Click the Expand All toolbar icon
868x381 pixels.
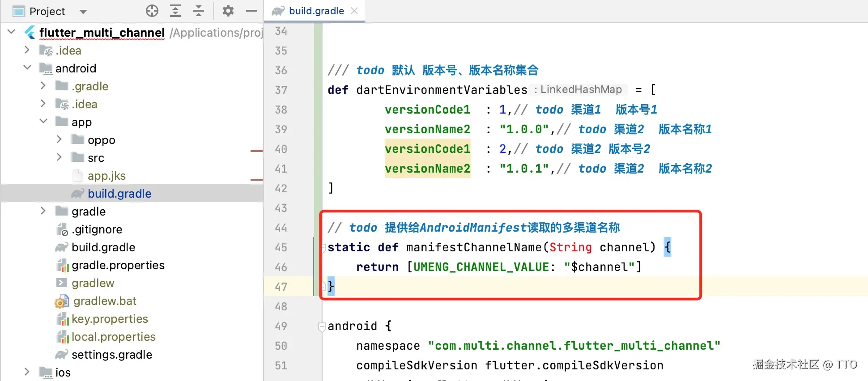click(175, 11)
